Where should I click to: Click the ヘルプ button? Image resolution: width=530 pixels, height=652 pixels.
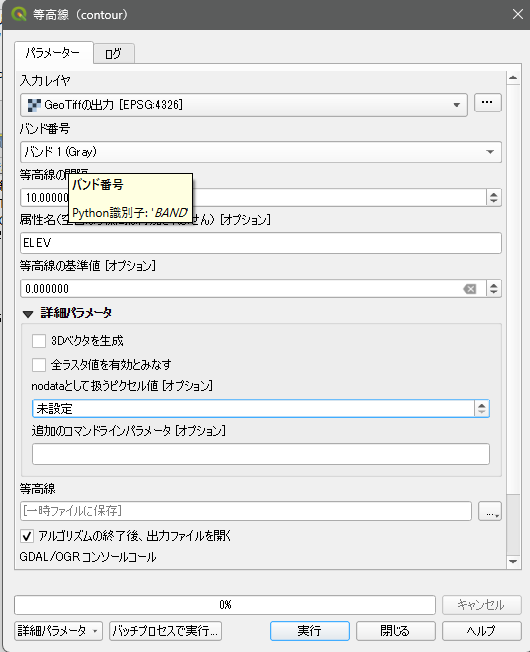click(481, 631)
